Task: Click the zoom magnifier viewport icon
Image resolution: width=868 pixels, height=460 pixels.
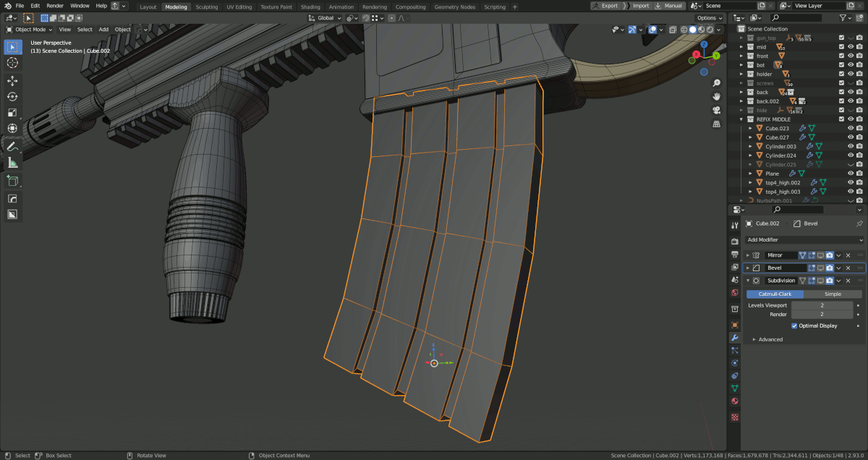Action: click(716, 83)
